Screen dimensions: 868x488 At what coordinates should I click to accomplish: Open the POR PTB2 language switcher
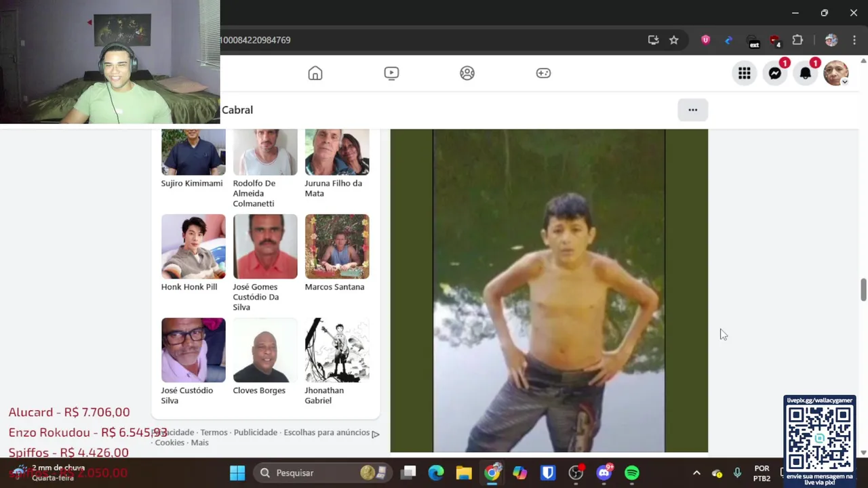pos(762,473)
